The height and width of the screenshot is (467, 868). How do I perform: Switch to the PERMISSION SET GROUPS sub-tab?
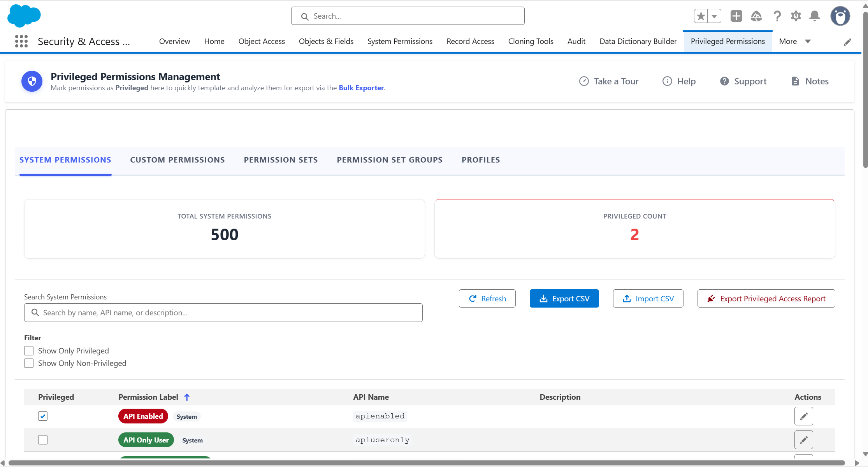390,160
